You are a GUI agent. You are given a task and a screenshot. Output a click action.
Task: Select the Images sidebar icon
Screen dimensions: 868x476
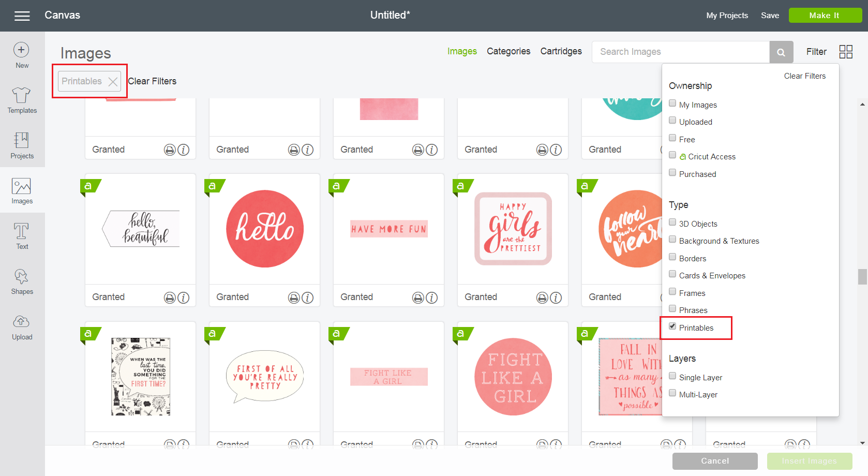(x=22, y=191)
